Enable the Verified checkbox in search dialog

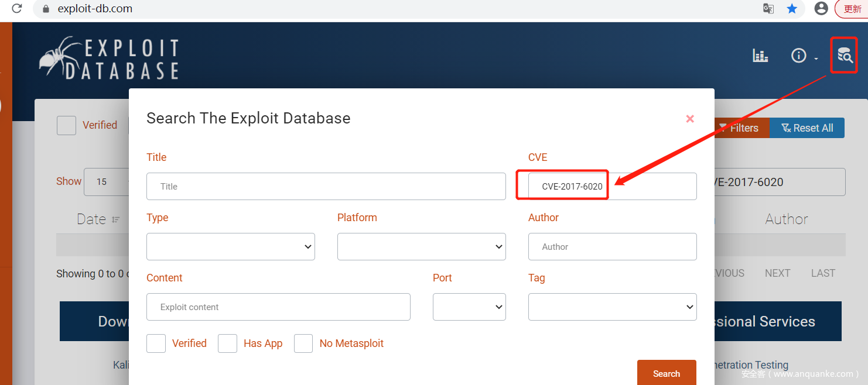(156, 343)
